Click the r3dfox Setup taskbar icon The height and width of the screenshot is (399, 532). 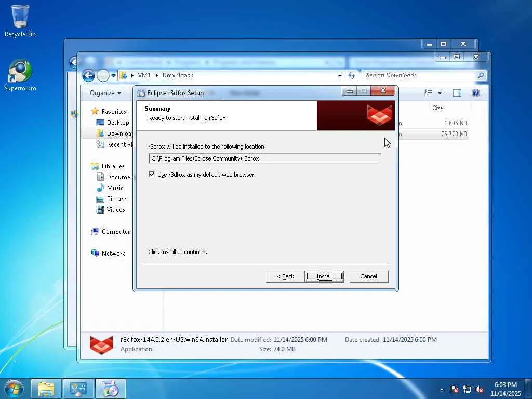(110, 389)
